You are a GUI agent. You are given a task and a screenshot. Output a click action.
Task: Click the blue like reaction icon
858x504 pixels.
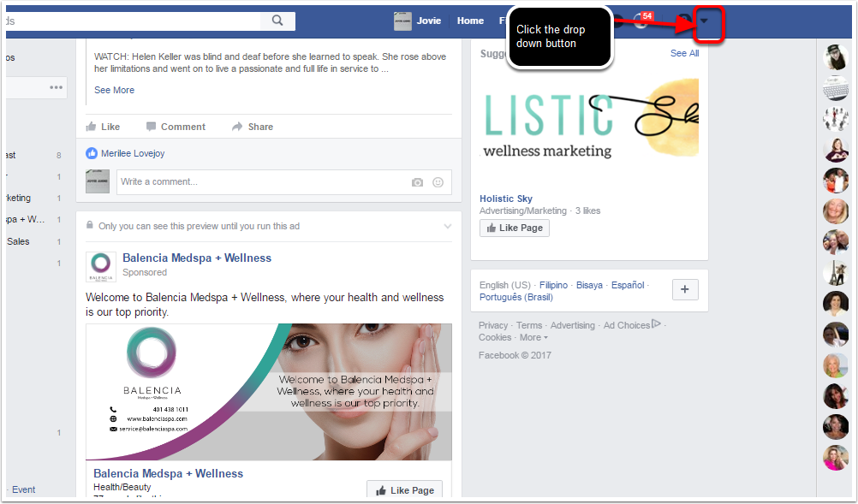click(x=92, y=154)
